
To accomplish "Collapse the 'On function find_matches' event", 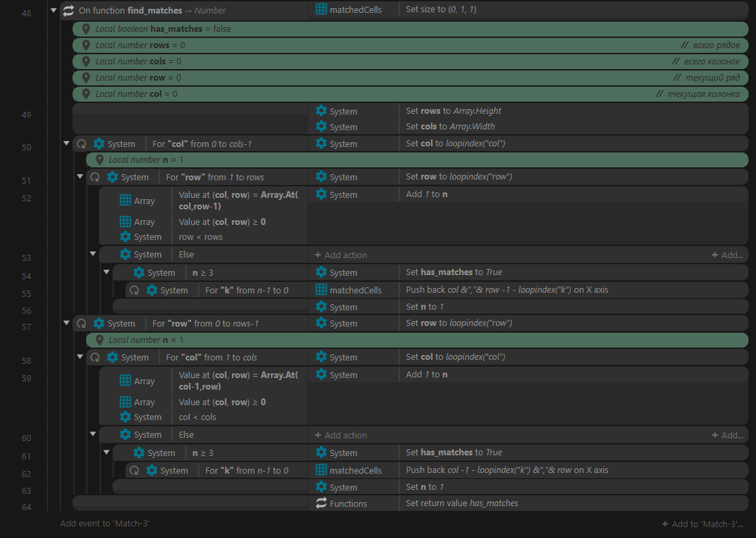I will 54,10.
